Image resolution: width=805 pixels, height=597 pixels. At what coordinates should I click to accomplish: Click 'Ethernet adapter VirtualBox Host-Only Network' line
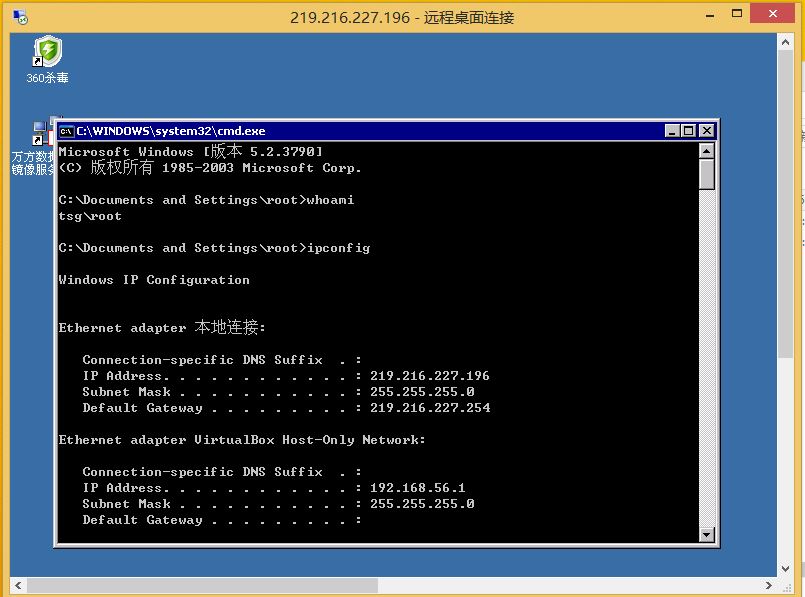pos(242,440)
